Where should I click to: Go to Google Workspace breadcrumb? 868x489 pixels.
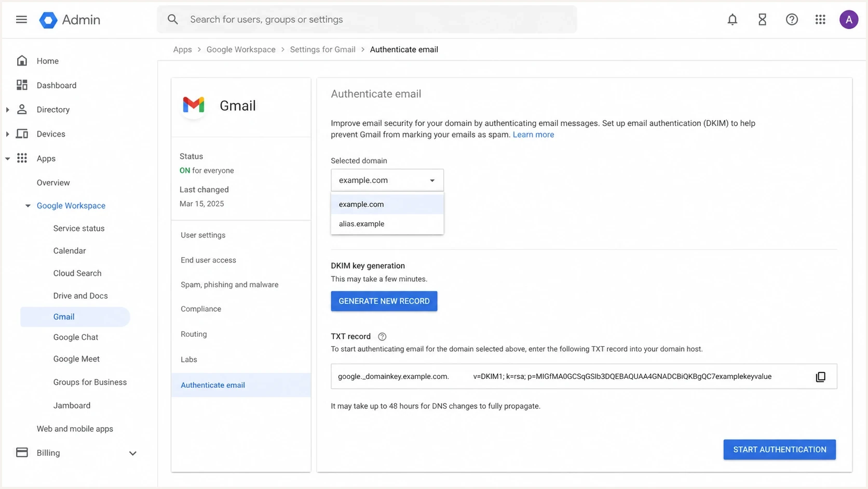(241, 49)
